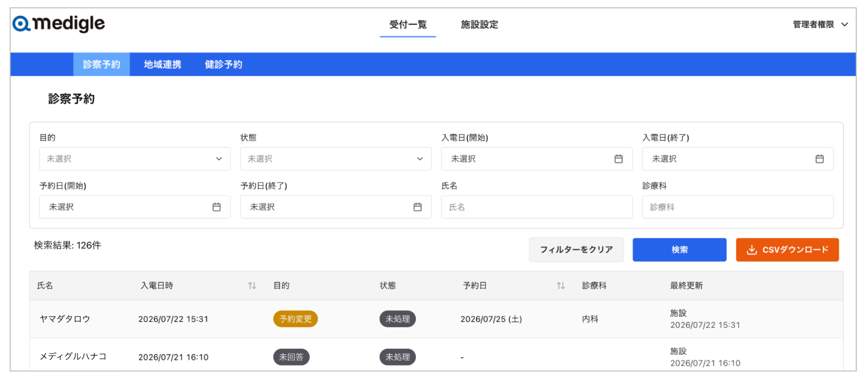Select the 地域連携 sub-tab

click(162, 64)
